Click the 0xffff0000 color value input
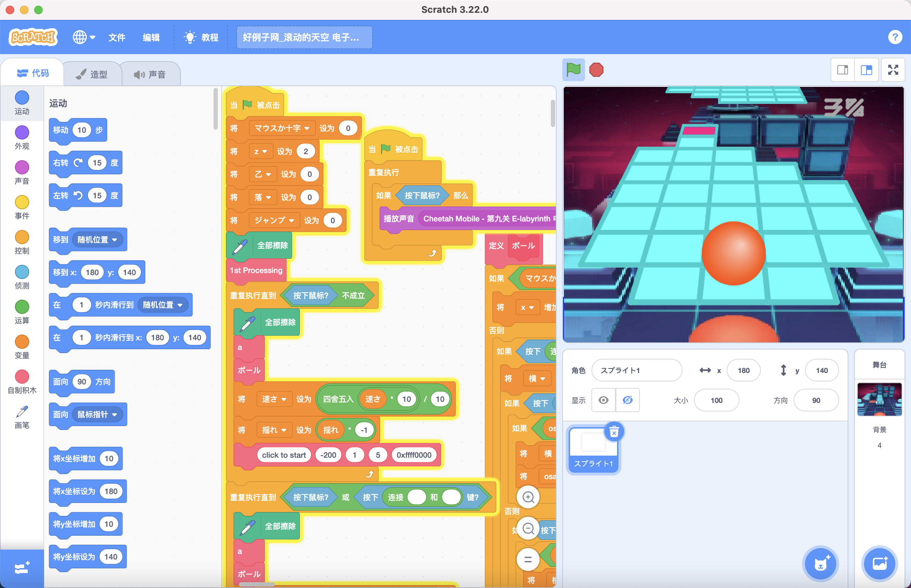The image size is (911, 588). point(414,455)
